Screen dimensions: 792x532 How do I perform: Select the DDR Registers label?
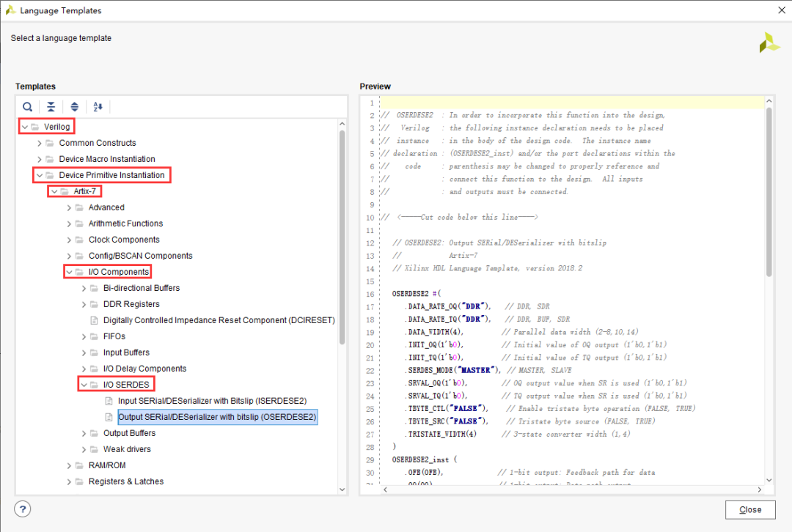131,304
